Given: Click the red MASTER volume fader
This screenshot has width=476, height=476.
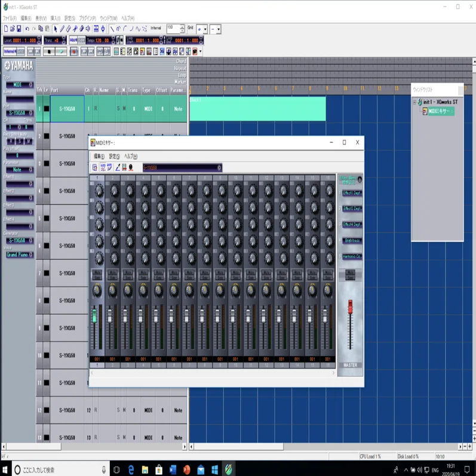Looking at the screenshot, I should pyautogui.click(x=351, y=306).
